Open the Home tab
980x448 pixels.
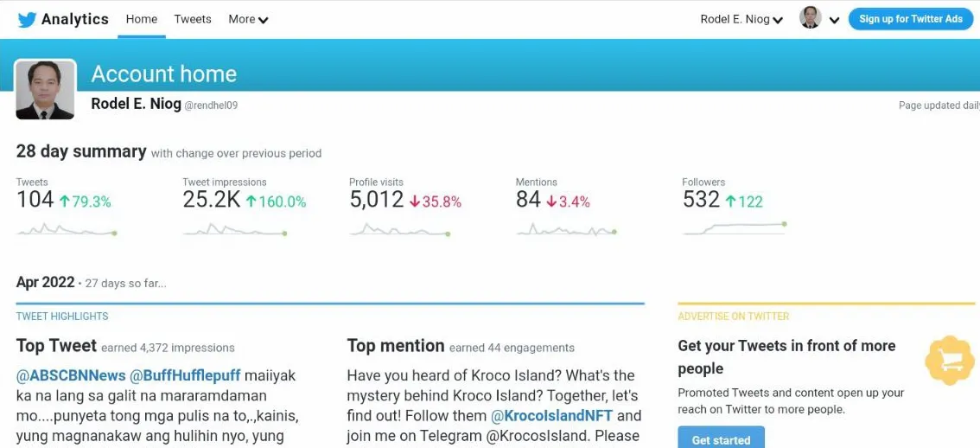(x=141, y=19)
